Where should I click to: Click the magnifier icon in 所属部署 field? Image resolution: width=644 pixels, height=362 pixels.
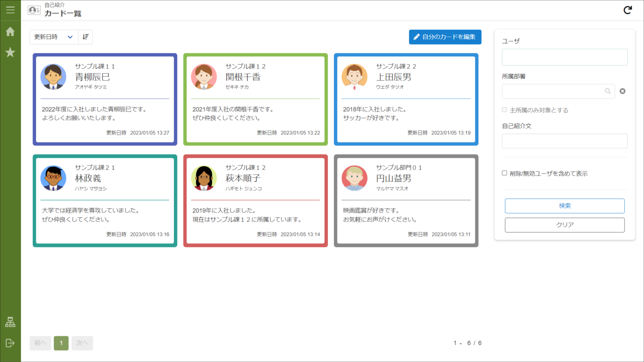point(608,91)
